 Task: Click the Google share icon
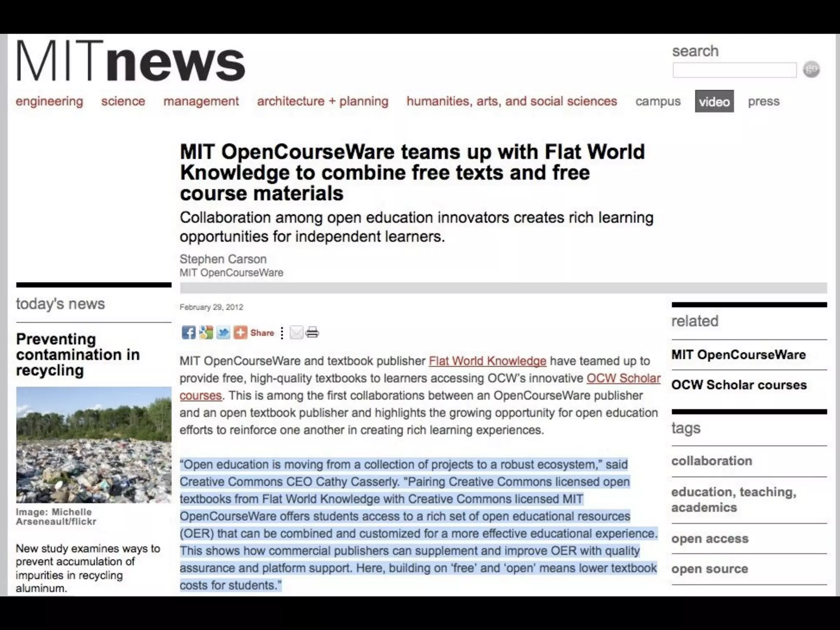[206, 332]
